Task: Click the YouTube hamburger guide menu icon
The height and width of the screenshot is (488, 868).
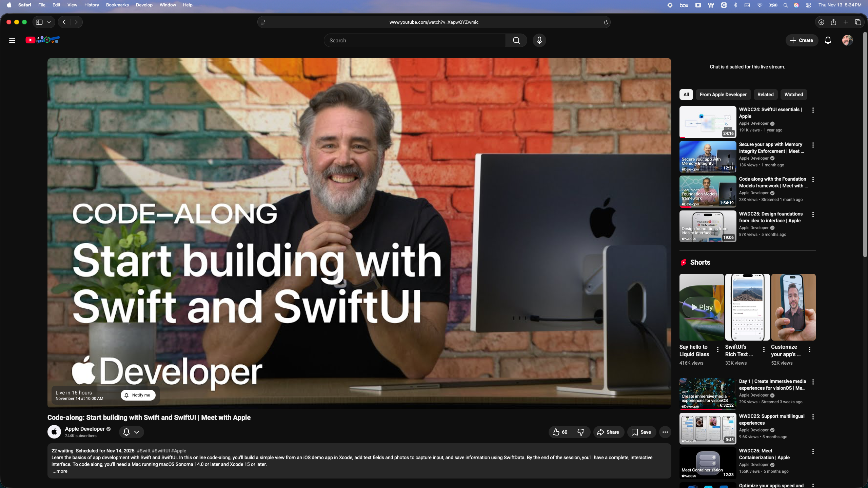Action: [x=12, y=40]
